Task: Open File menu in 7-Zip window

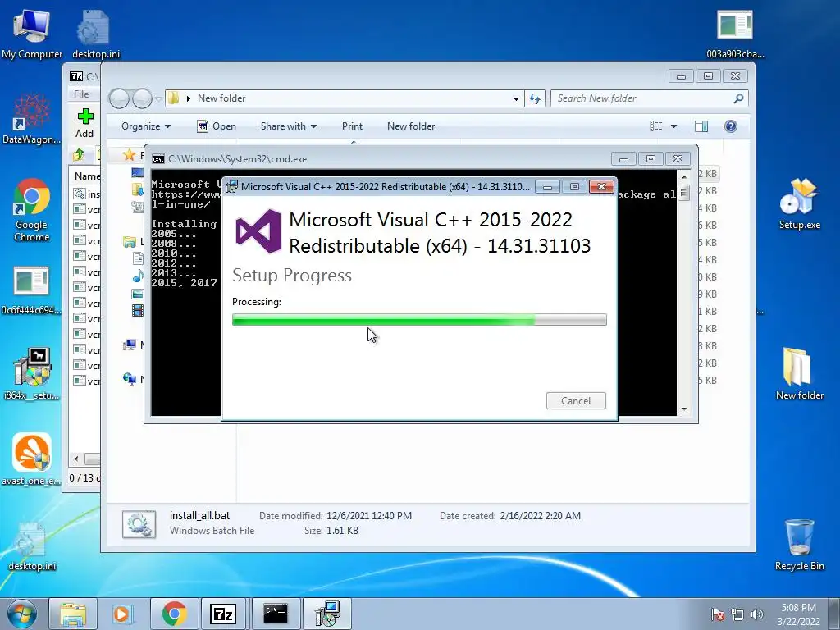Action: pyautogui.click(x=81, y=94)
